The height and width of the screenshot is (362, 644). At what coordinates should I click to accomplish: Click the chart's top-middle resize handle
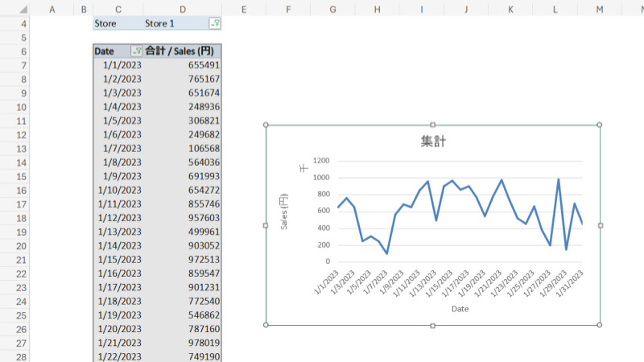point(433,125)
